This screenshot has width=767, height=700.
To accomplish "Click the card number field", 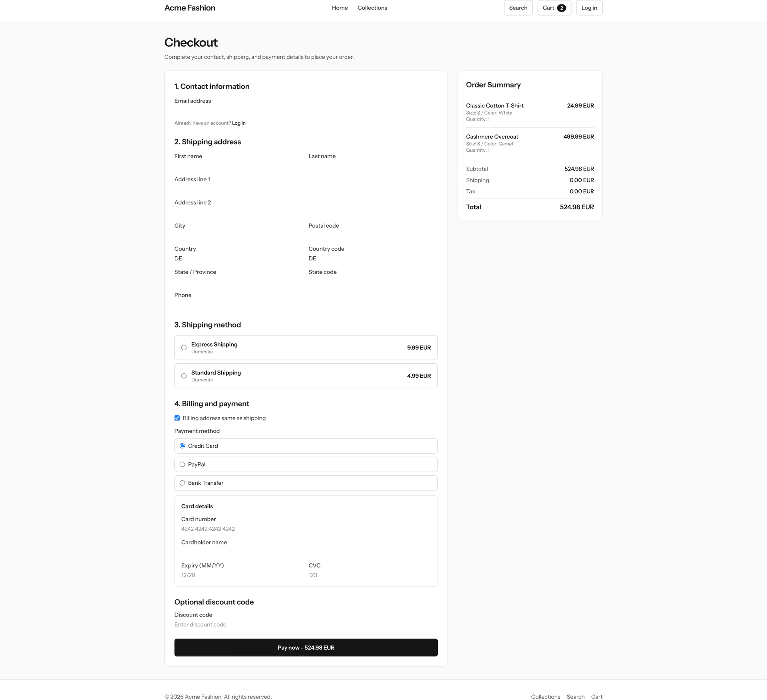I will pos(280,528).
